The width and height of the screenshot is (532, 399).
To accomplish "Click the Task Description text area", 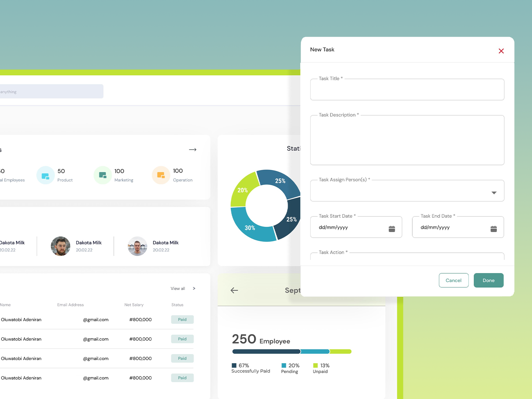I will [407, 140].
